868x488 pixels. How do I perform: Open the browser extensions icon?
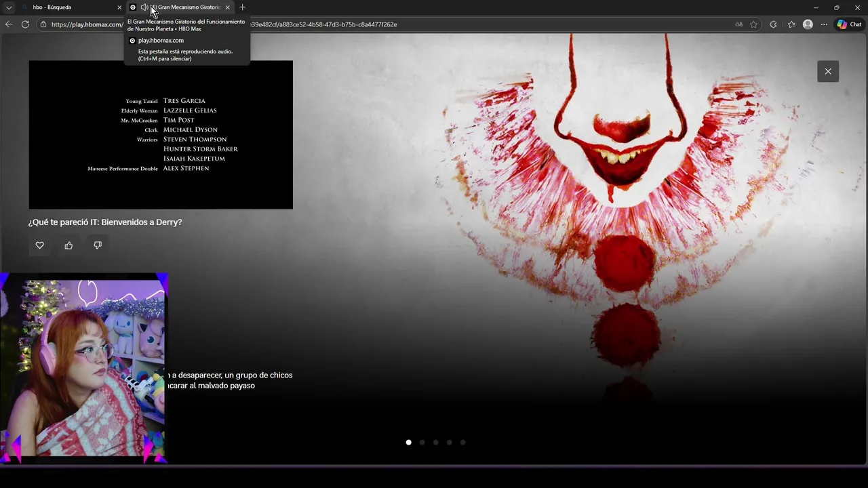point(773,24)
